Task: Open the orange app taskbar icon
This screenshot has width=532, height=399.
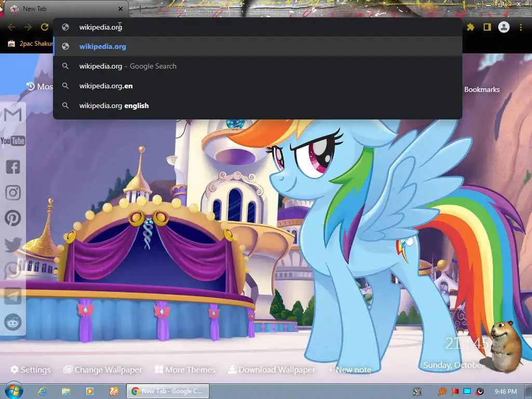Action: [114, 391]
